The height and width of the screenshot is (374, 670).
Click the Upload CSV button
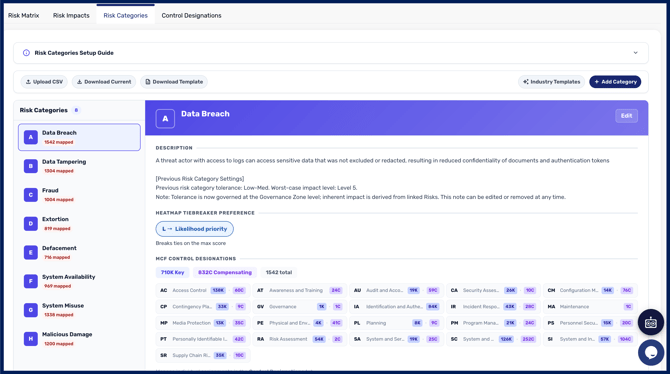tap(44, 82)
